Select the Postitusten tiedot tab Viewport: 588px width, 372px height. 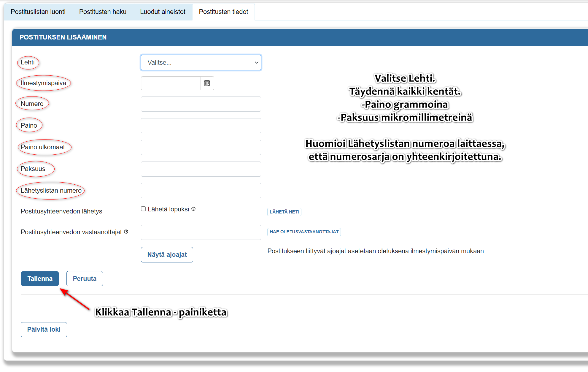(223, 12)
